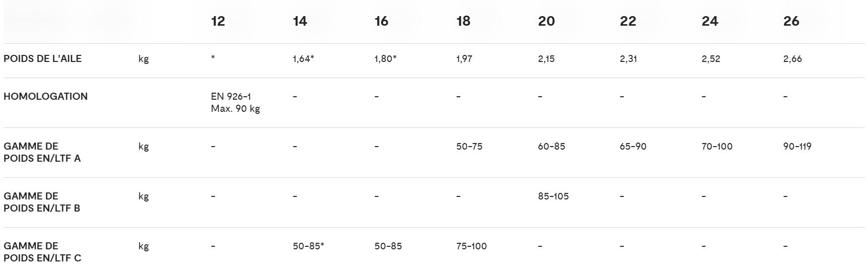Click the 85-105 weight range cell
Image resolution: width=868 pixels, height=273 pixels.
[553, 196]
